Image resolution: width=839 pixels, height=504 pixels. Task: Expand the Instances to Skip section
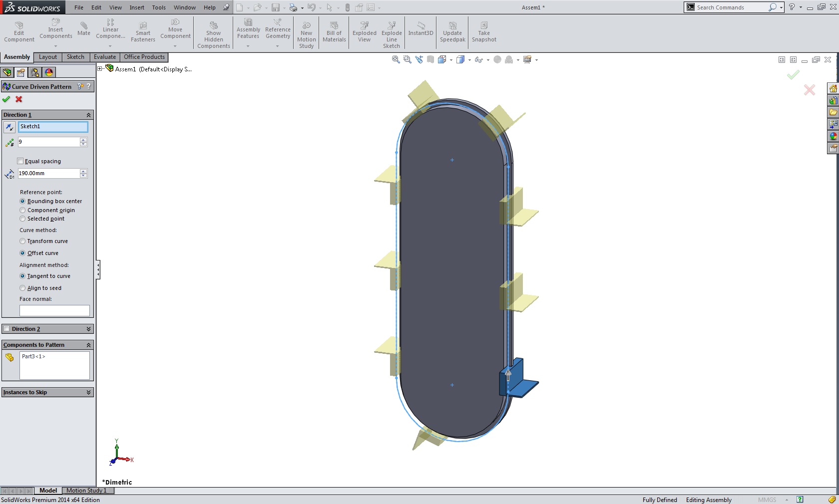[x=88, y=392]
